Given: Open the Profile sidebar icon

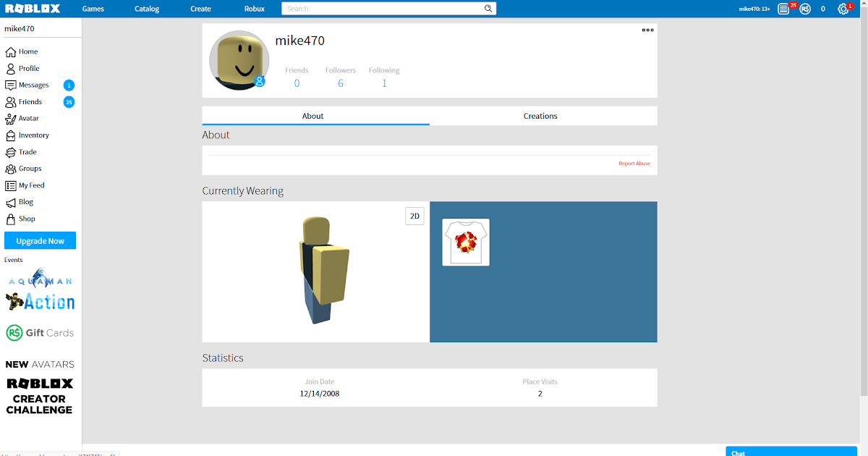Looking at the screenshot, I should click(10, 69).
